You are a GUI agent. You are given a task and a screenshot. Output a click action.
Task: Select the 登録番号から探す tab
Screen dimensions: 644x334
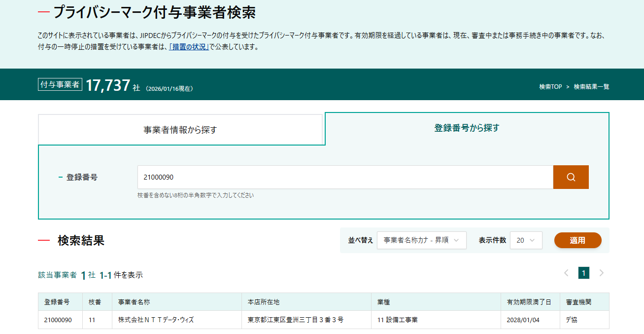click(x=467, y=128)
